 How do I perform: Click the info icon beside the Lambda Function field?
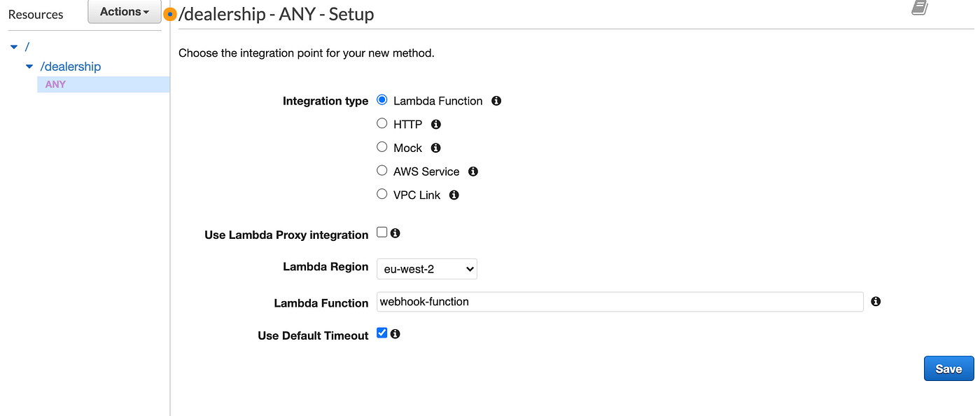tap(876, 301)
